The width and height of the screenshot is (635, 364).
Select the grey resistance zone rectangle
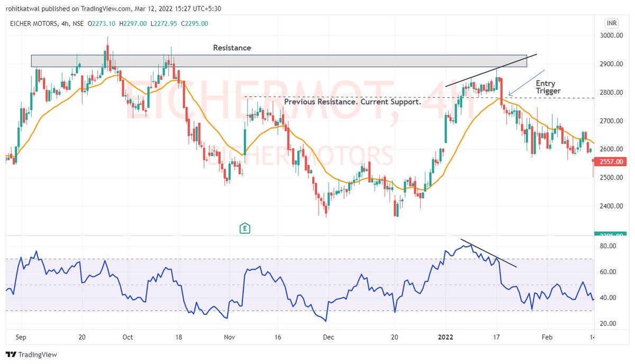tap(279, 61)
